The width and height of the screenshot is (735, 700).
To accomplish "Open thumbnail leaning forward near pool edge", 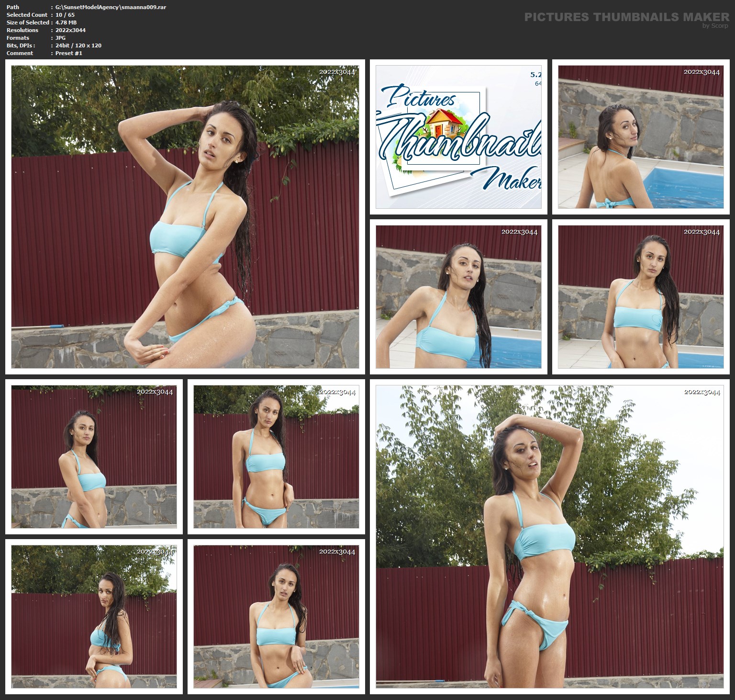I will 276,616.
